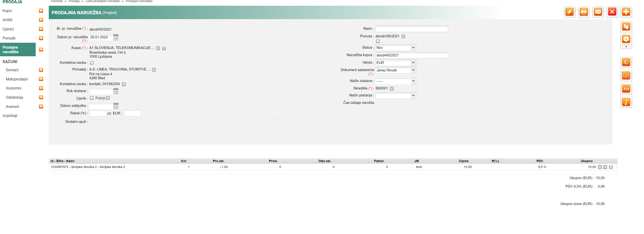This screenshot has width=644, height=234.
Task: Click Lista prodajnih narudžbi breadcrumb link
Action: 103,1
